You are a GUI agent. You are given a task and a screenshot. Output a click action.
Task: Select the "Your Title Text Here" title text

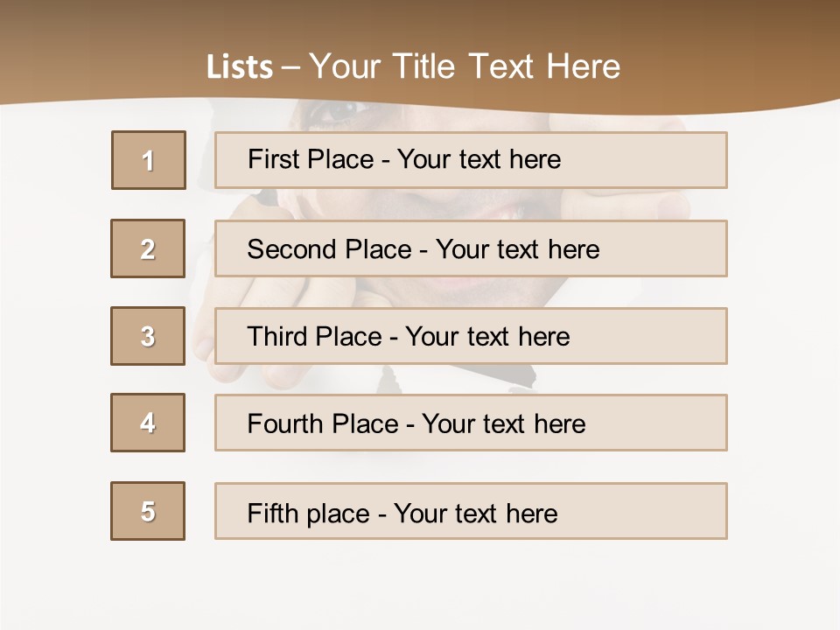coord(465,66)
